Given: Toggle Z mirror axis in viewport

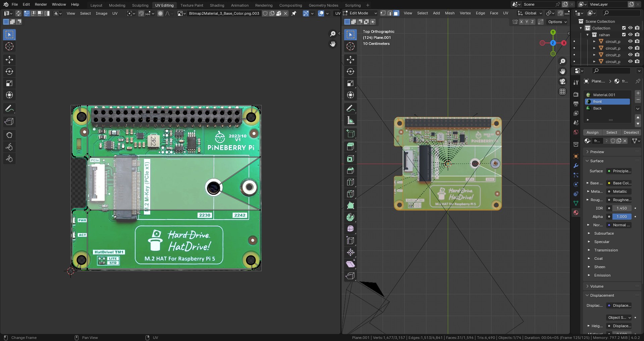Looking at the screenshot, I should tap(532, 22).
